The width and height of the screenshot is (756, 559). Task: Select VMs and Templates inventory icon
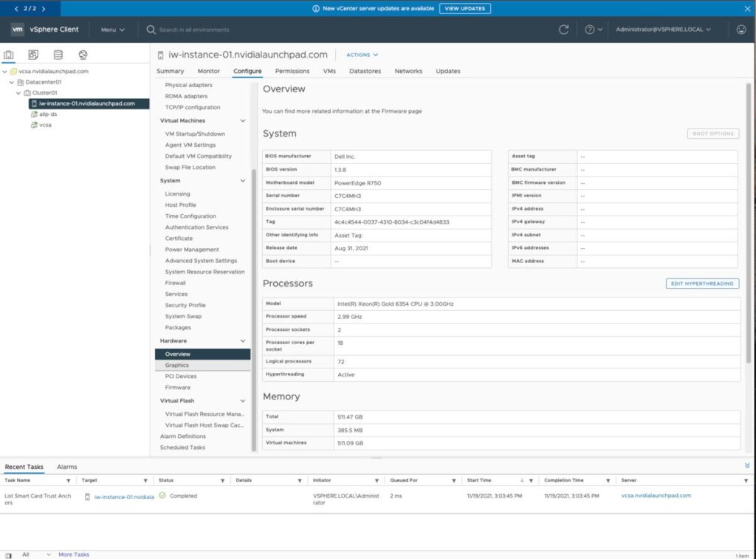(33, 55)
